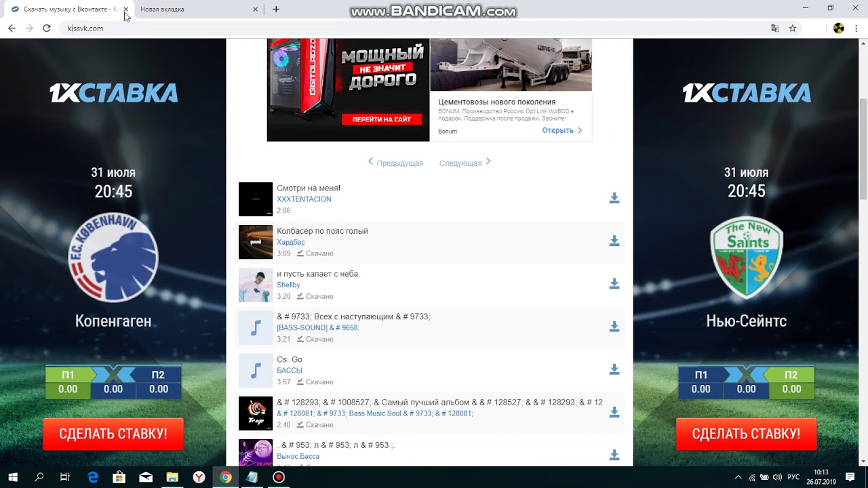Open the Windows notification center

(x=850, y=477)
